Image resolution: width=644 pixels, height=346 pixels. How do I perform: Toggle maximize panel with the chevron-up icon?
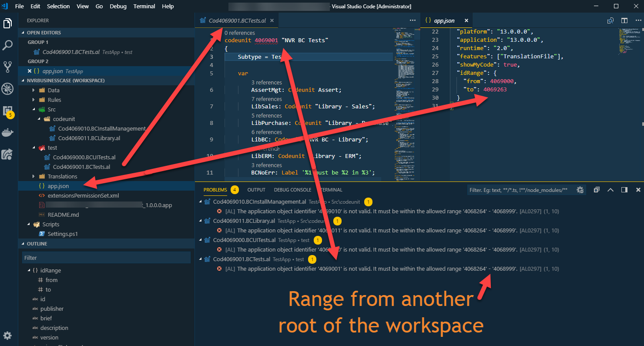click(610, 190)
